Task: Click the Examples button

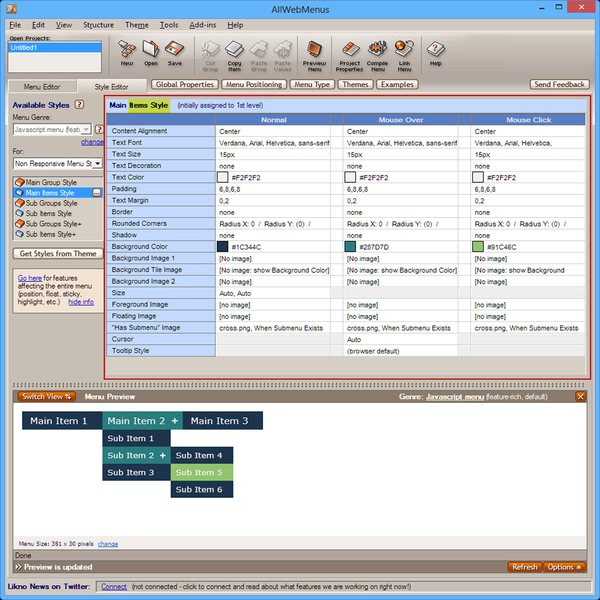Action: coord(397,84)
